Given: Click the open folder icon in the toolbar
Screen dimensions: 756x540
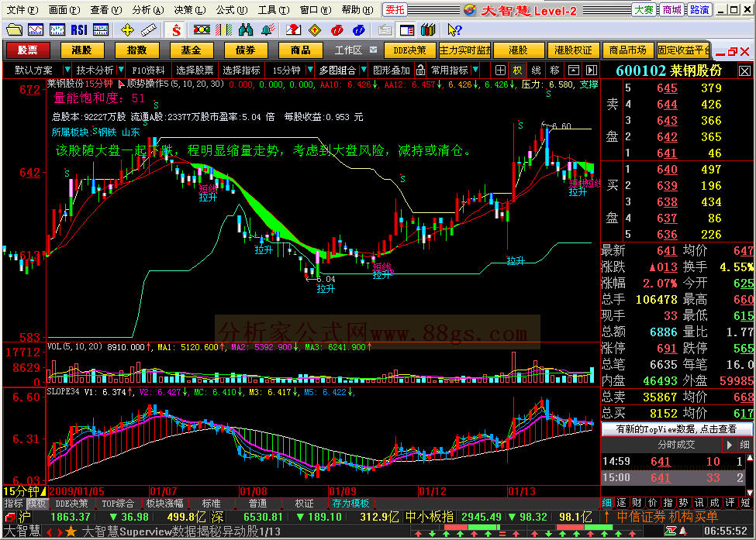Looking at the screenshot, I should [x=14, y=30].
